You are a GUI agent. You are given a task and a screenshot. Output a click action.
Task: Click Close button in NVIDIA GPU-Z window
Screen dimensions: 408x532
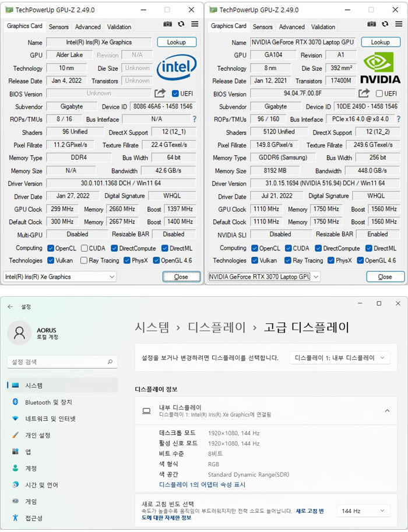coord(385,277)
